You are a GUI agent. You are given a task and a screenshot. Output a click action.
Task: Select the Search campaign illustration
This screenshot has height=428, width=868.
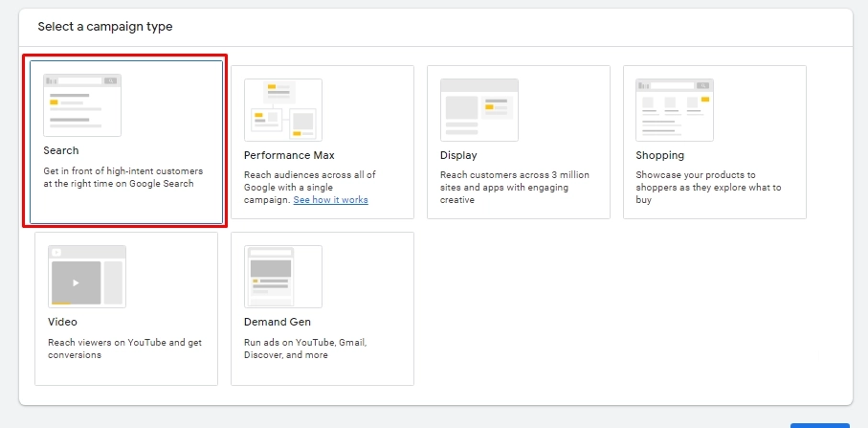pyautogui.click(x=82, y=105)
